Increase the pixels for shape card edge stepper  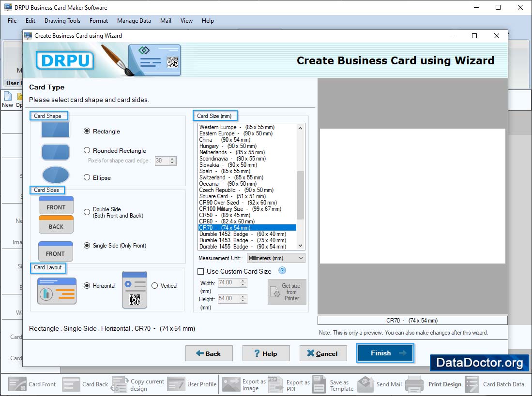point(172,159)
